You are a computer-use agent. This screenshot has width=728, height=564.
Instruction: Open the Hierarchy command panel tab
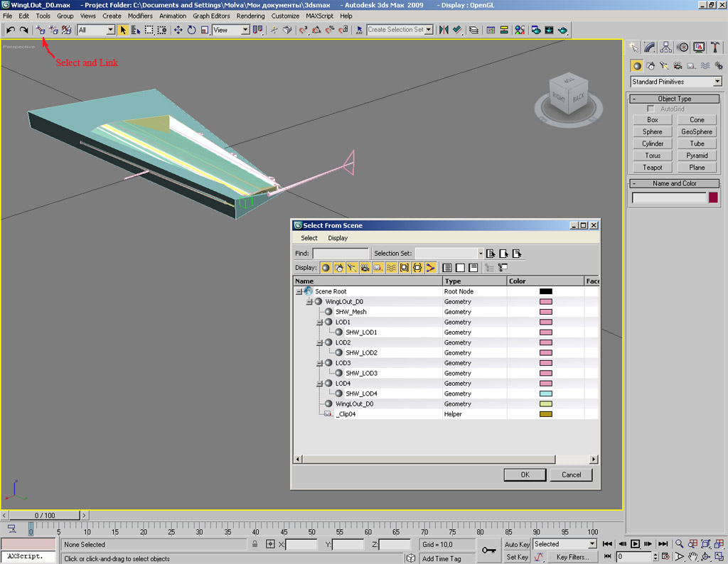(666, 47)
